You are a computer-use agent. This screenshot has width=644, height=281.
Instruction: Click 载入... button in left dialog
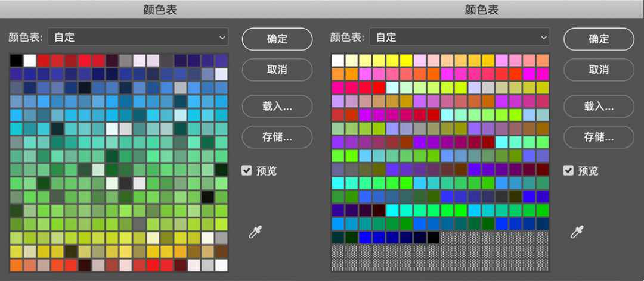(277, 106)
